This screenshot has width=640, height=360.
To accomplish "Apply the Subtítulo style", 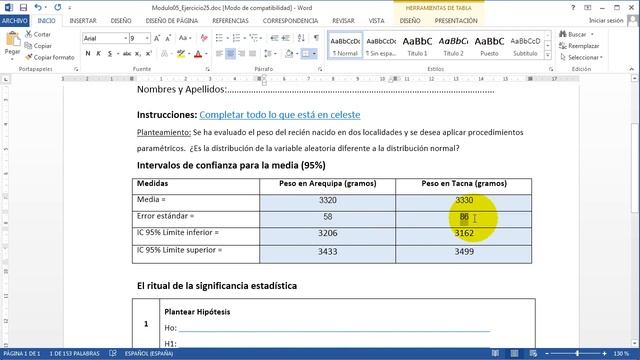I will point(525,46).
